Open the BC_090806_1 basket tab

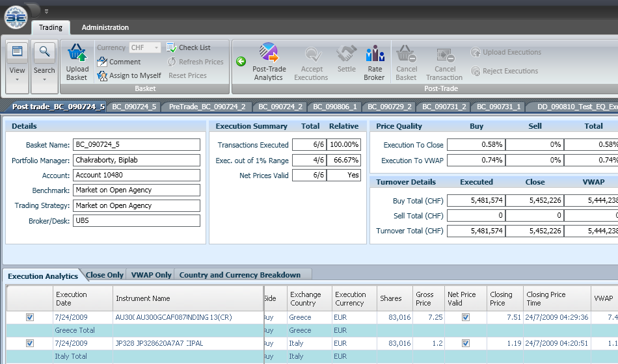pos(336,107)
